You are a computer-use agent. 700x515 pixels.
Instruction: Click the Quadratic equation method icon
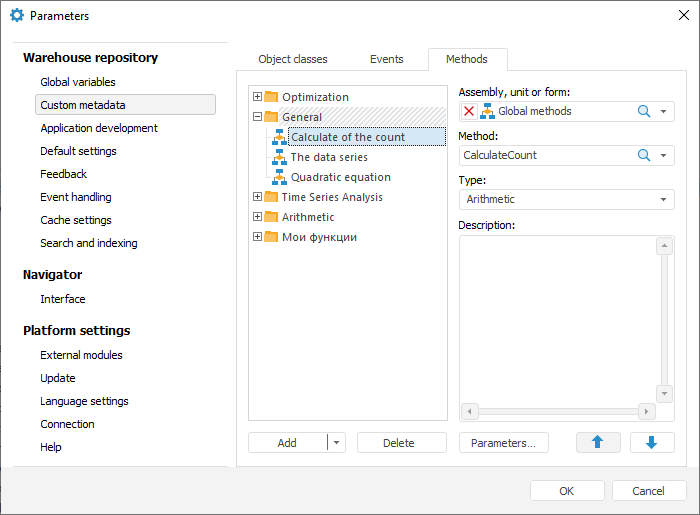click(x=280, y=177)
